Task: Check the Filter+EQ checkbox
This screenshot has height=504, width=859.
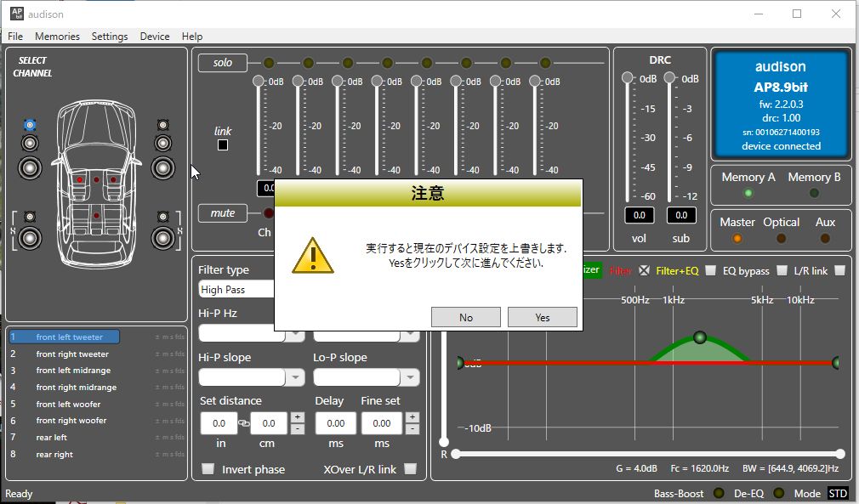Action: 710,270
